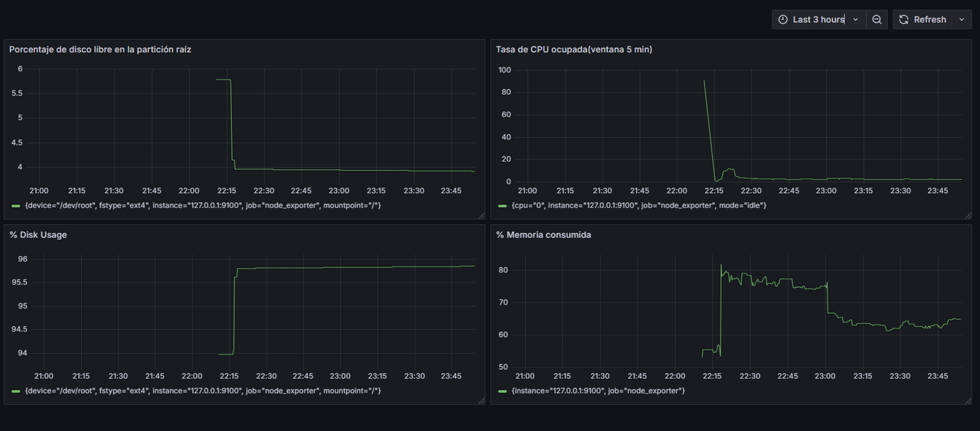Click legend color swatch in the Tasa de CPU panel
Viewport: 980px width, 431px height.
[x=503, y=205]
